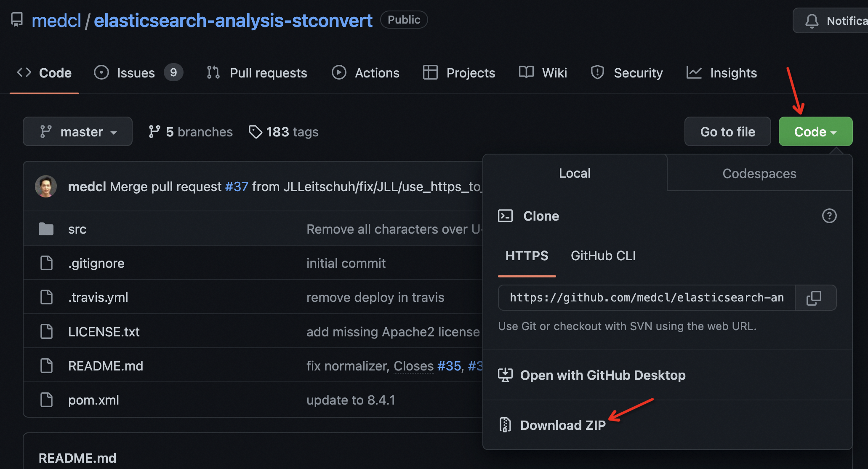Click the Clone help question-mark icon
Image resolution: width=868 pixels, height=469 pixels.
829,216
